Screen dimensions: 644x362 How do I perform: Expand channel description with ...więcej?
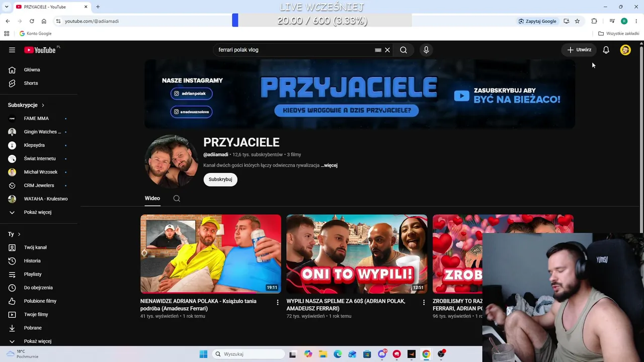pyautogui.click(x=329, y=165)
